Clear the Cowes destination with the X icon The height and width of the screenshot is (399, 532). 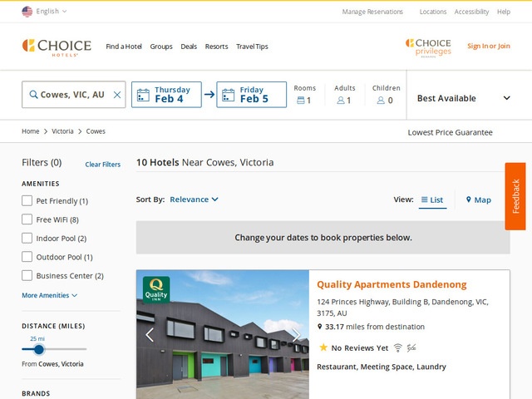(117, 95)
